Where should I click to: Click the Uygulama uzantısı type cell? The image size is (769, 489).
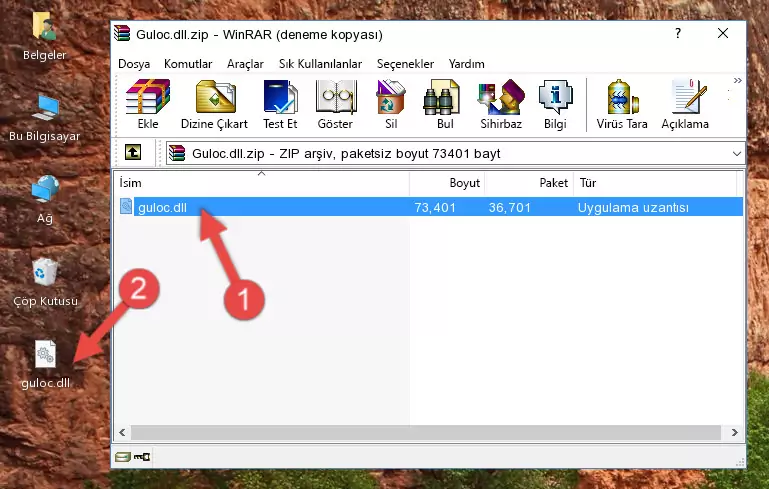(633, 207)
